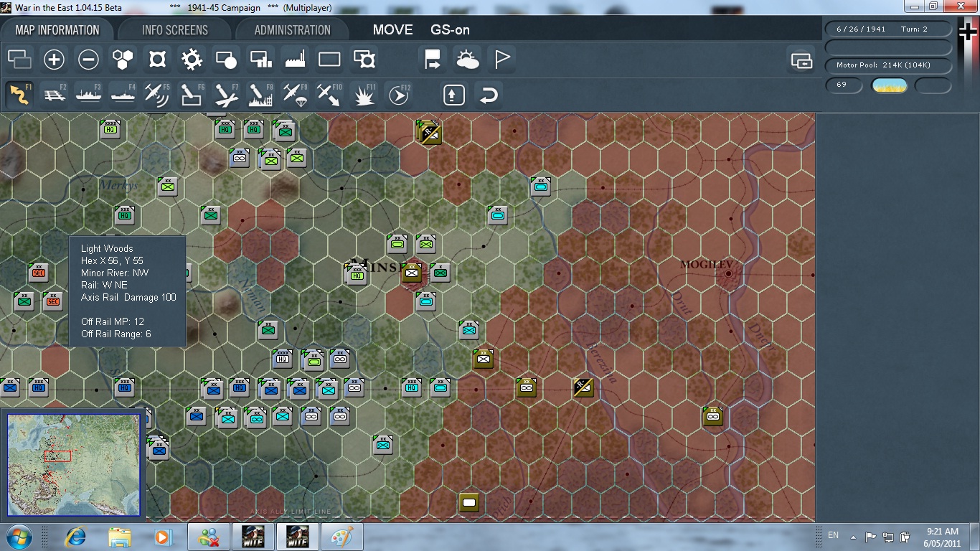The image size is (980, 551).
Task: Click the system clock 9:21 AM
Action: (943, 532)
